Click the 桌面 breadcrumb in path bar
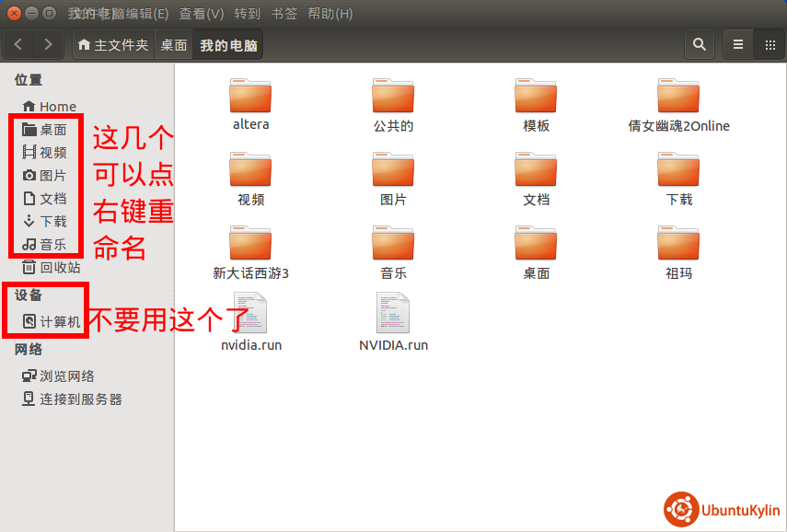Image resolution: width=787 pixels, height=532 pixels. (173, 45)
